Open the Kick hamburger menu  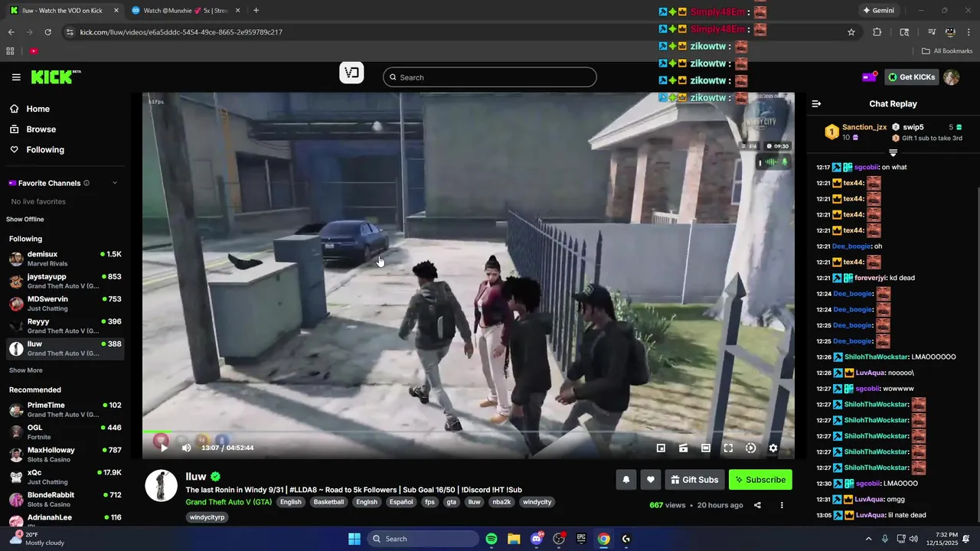[x=16, y=77]
